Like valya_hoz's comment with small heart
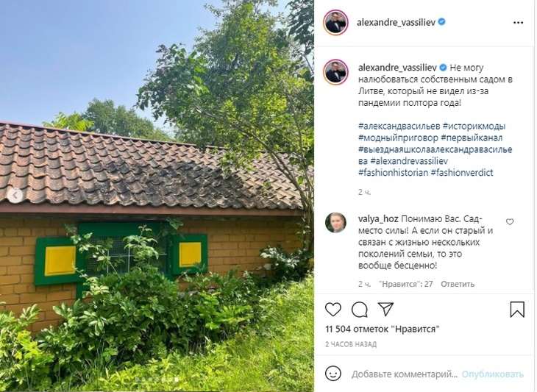 click(510, 222)
